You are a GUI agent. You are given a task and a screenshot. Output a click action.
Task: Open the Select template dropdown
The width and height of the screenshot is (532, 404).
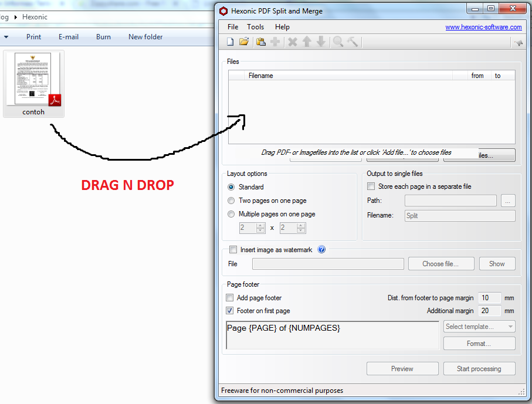pos(479,327)
